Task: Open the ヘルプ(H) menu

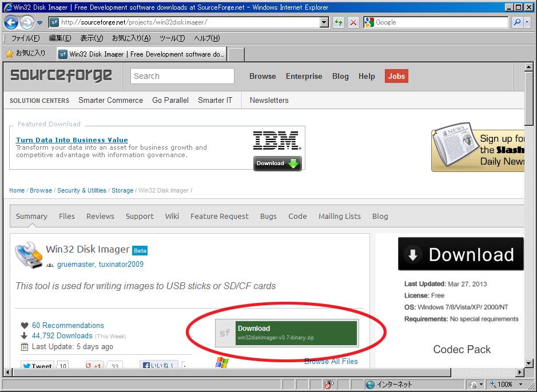Action: 207,38
